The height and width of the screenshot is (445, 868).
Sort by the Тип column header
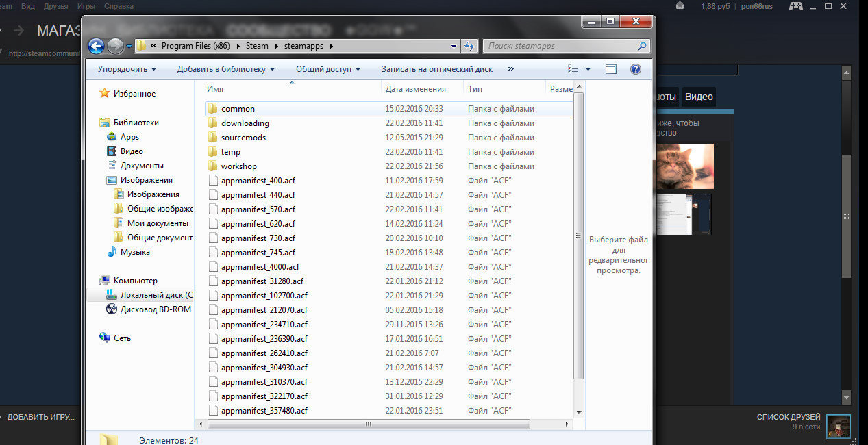pos(475,89)
